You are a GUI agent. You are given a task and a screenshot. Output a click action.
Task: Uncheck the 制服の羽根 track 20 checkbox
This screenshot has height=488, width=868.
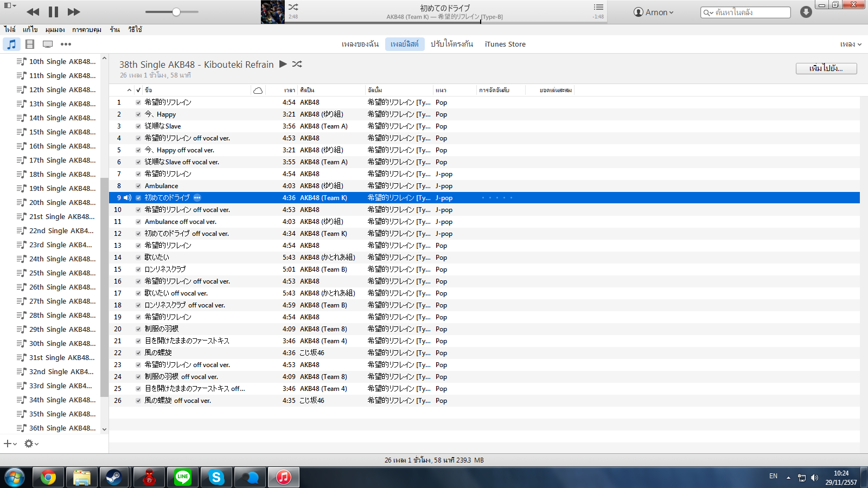(138, 329)
